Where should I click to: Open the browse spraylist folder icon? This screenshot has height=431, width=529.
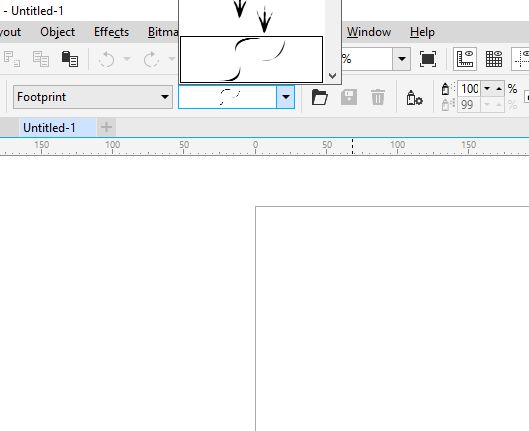(319, 97)
